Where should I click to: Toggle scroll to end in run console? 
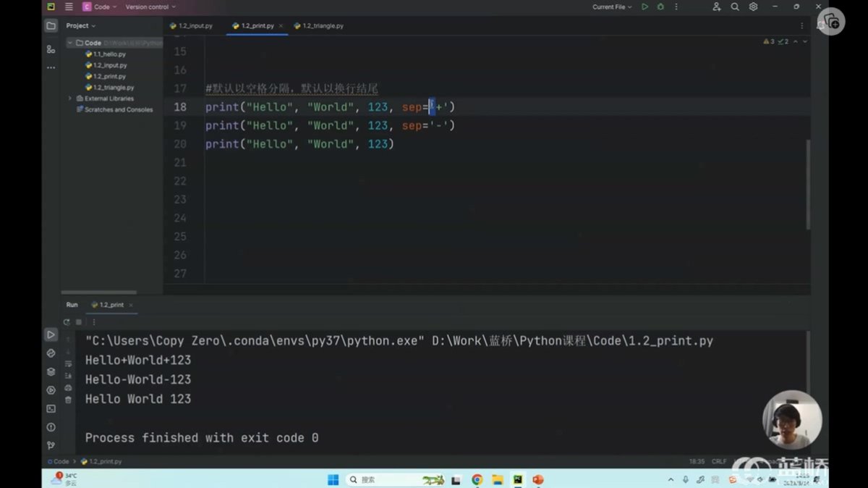coord(68,376)
